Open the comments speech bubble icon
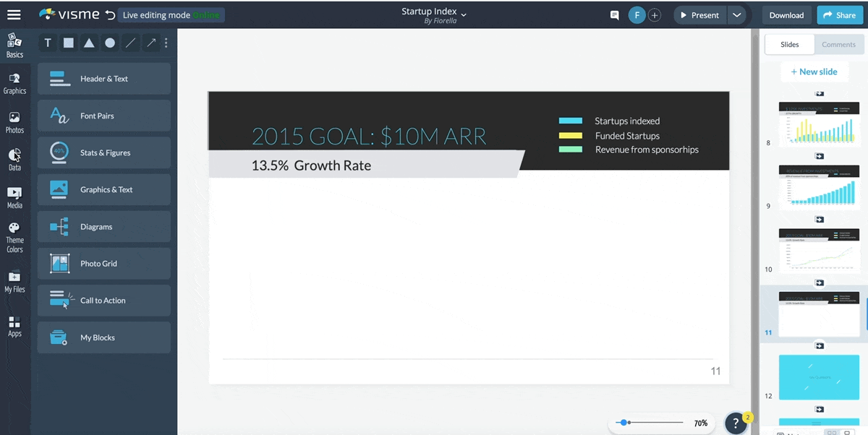Screen dimensions: 868x435 [x=614, y=15]
